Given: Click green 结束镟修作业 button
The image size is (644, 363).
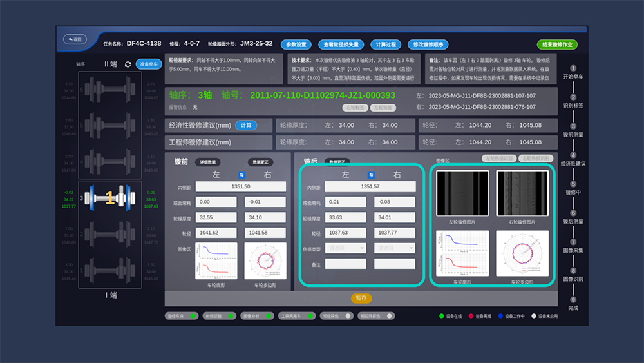Looking at the screenshot, I should [x=557, y=44].
